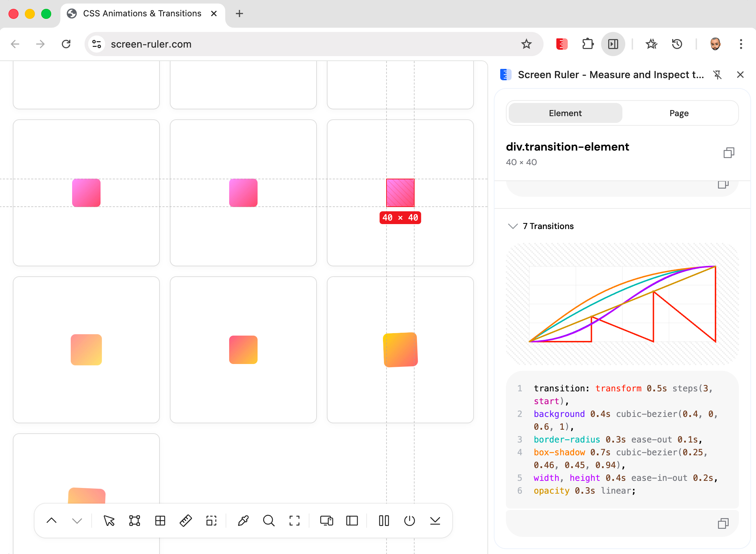Open the browser three-dot menu
The width and height of the screenshot is (756, 554).
(741, 44)
